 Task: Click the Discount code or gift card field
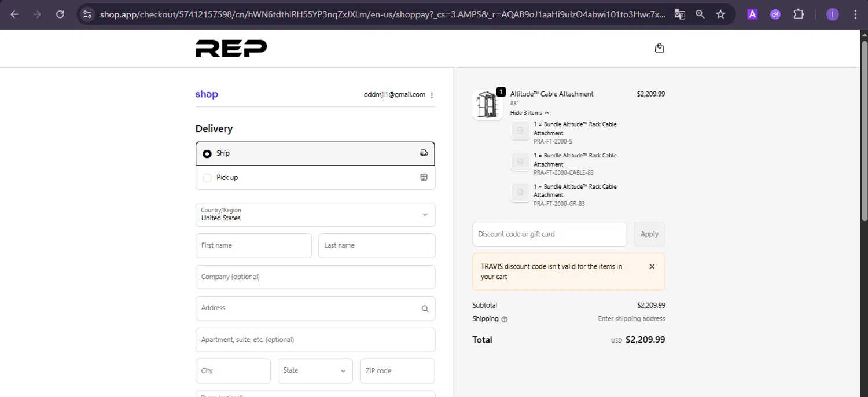point(549,234)
